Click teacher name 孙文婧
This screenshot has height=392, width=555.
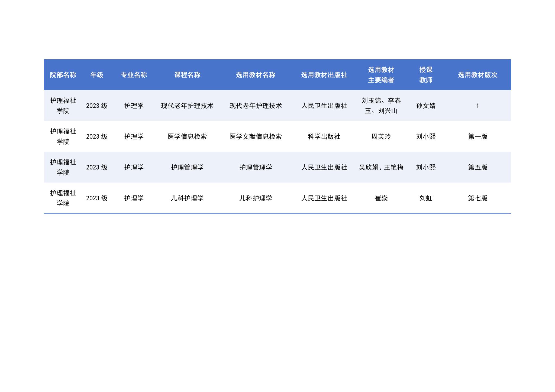pos(426,106)
